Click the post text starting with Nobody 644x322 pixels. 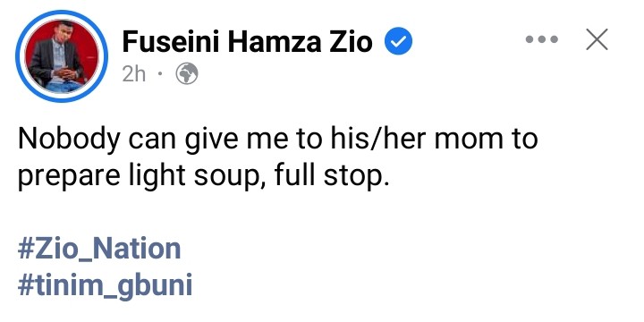277,157
